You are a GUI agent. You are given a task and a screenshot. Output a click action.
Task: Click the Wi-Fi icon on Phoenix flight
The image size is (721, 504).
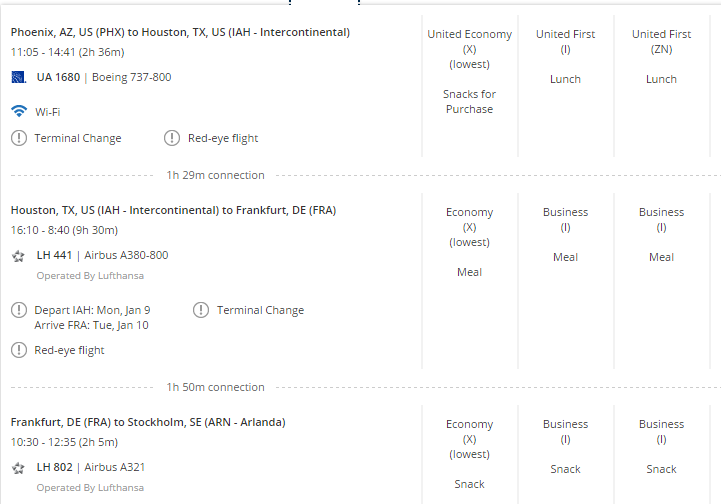[x=19, y=111]
